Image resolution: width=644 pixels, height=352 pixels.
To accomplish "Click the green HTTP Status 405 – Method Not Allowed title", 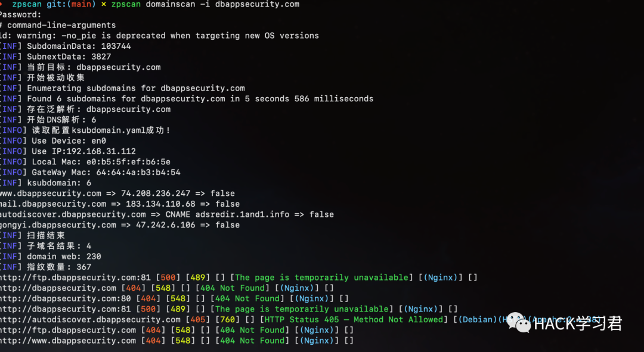I will tap(354, 320).
